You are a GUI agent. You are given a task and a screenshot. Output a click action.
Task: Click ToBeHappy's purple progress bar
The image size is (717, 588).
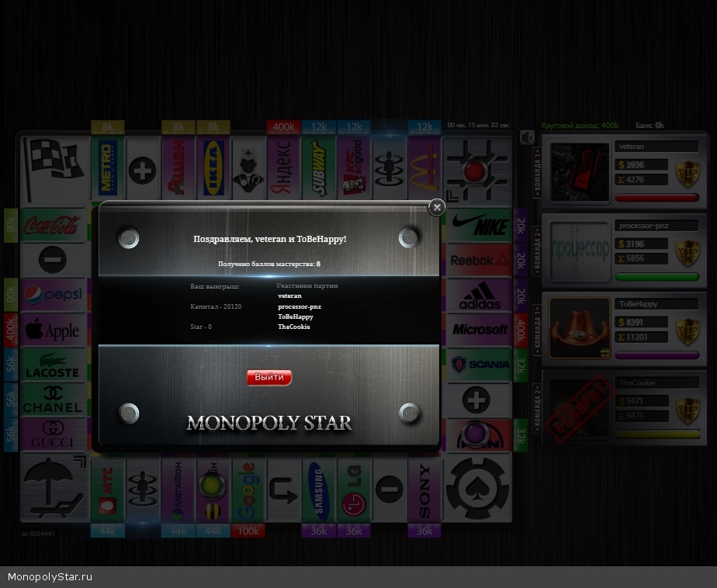click(x=657, y=355)
